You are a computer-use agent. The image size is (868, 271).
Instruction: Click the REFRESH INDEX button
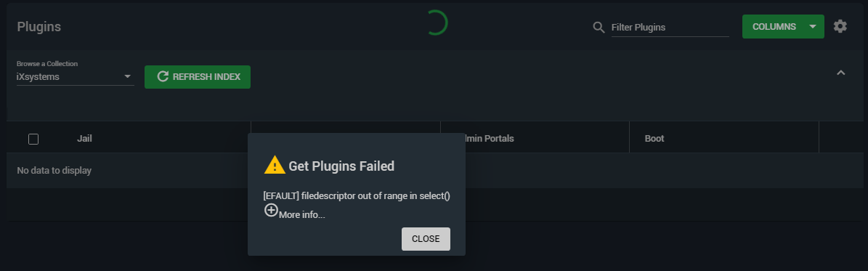[x=198, y=76]
